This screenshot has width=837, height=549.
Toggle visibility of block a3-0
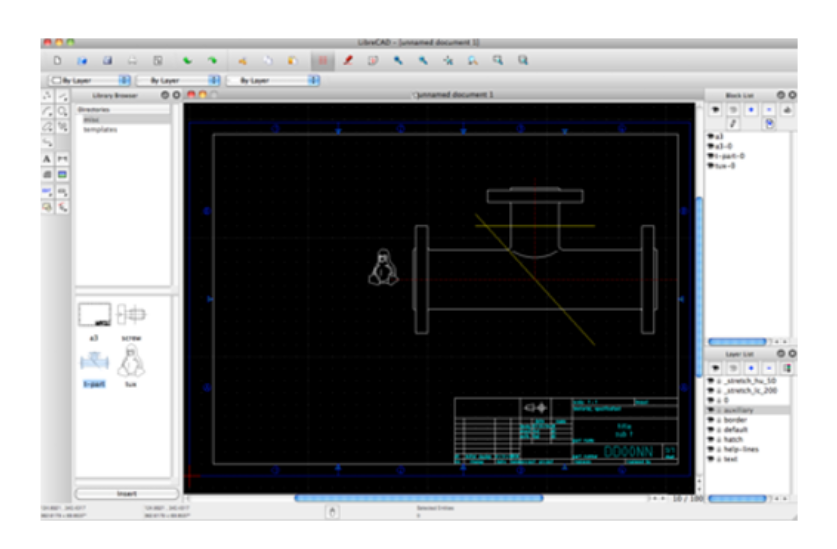pos(711,146)
